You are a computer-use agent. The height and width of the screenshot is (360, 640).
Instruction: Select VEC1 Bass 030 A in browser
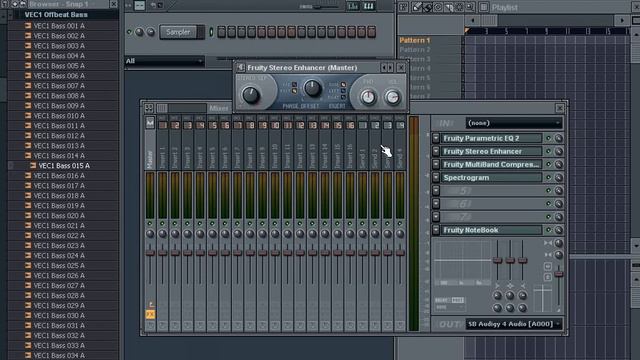coord(59,316)
